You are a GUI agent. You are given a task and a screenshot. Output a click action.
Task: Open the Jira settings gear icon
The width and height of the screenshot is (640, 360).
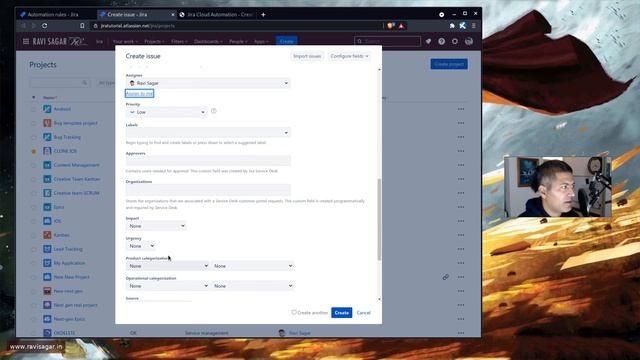[455, 41]
